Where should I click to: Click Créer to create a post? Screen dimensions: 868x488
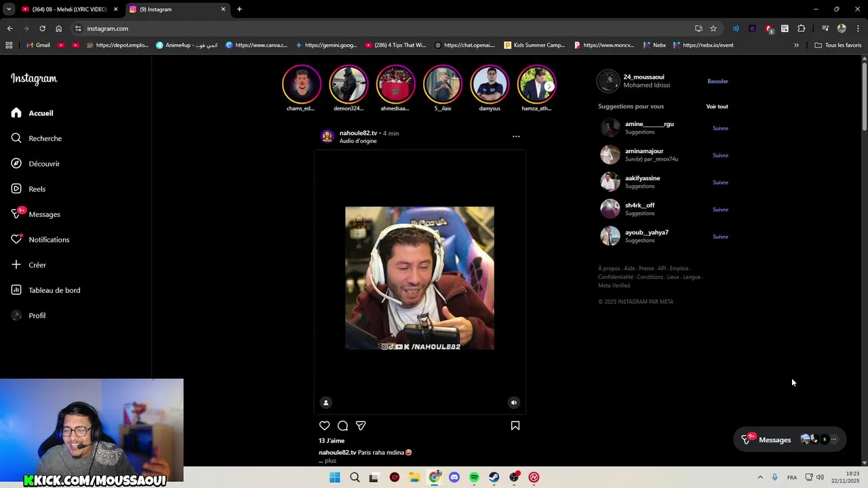[28, 265]
